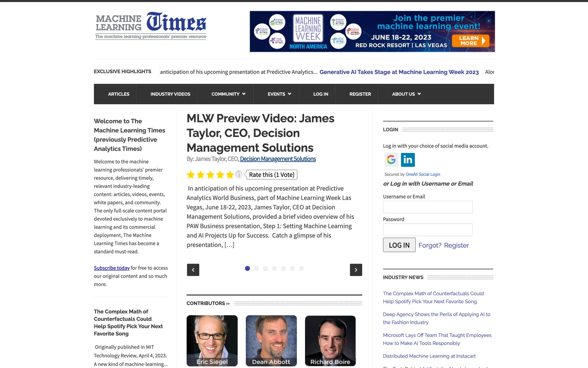
Task: Open the OneAll Social Login link
Action: tap(423, 174)
